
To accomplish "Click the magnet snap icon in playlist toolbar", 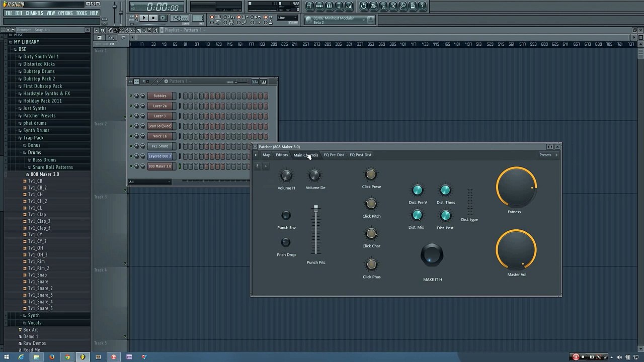I will click(x=102, y=30).
